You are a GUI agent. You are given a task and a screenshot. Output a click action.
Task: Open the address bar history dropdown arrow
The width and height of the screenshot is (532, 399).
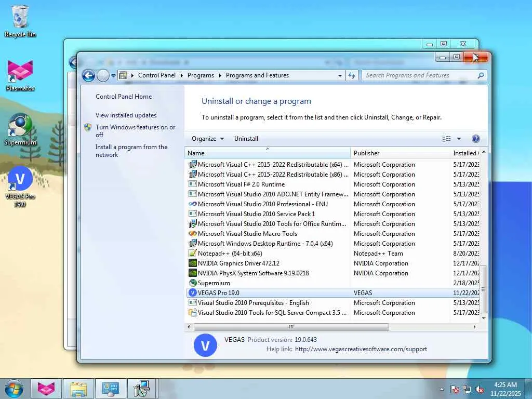[x=340, y=75]
